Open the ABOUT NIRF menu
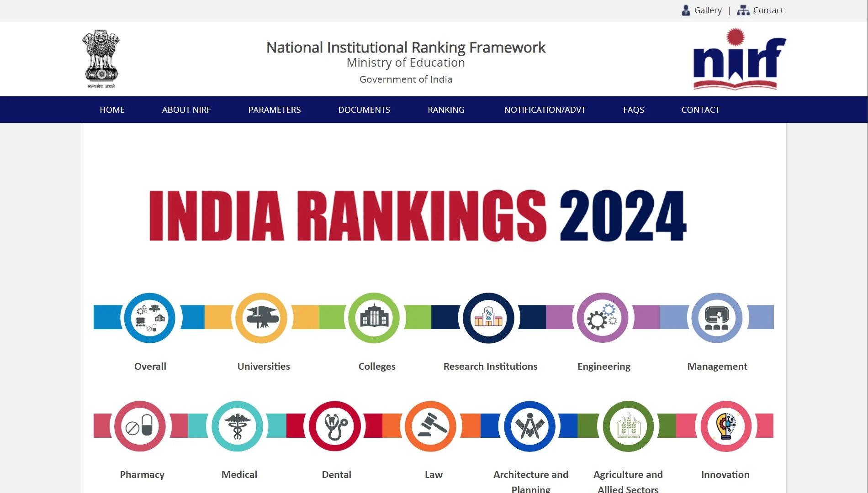The height and width of the screenshot is (493, 868). pyautogui.click(x=186, y=110)
